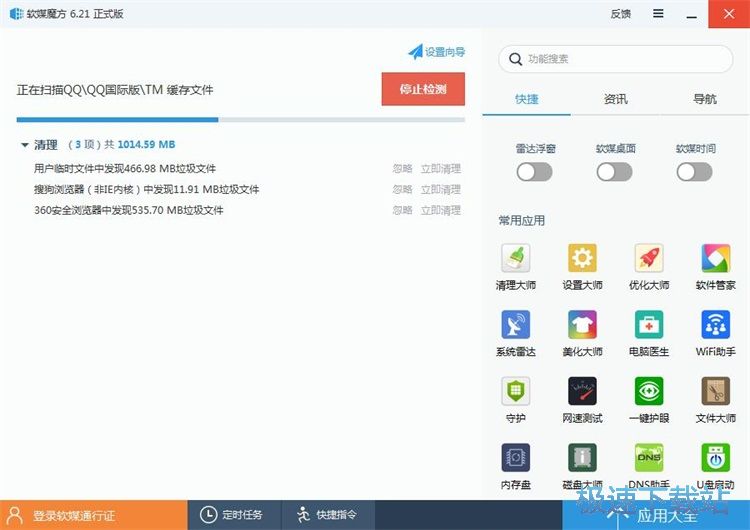Select the 用户临时文件中发现466.98 MB垃圾文件 row
Screen dimensions: 750x530
point(247,168)
